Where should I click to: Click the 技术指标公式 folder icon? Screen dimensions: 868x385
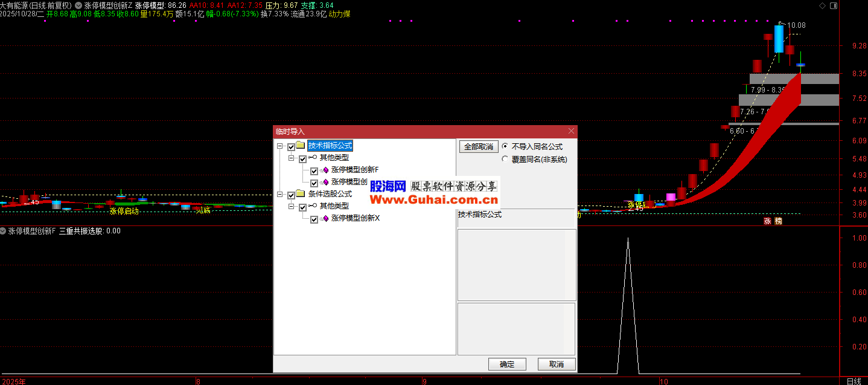pos(301,146)
